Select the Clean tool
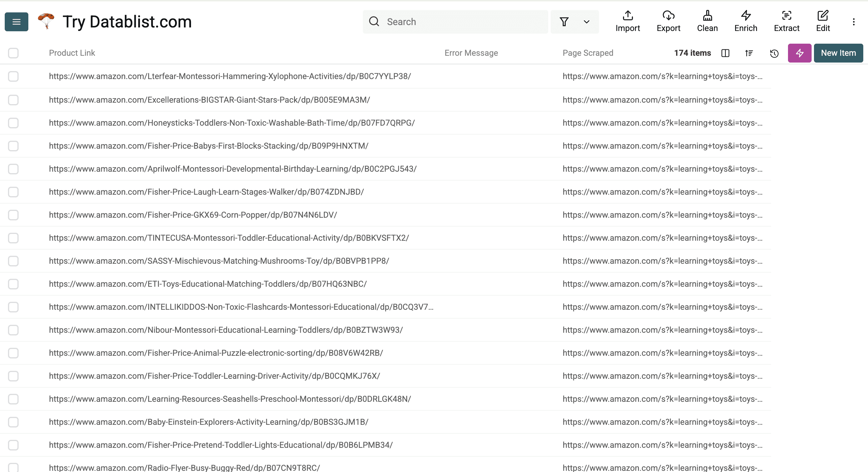The image size is (868, 472). point(707,21)
